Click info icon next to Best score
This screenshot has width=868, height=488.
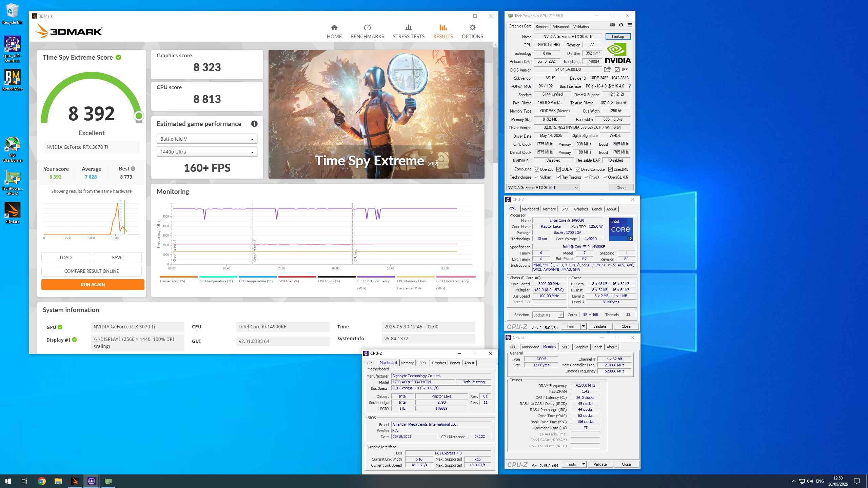133,168
